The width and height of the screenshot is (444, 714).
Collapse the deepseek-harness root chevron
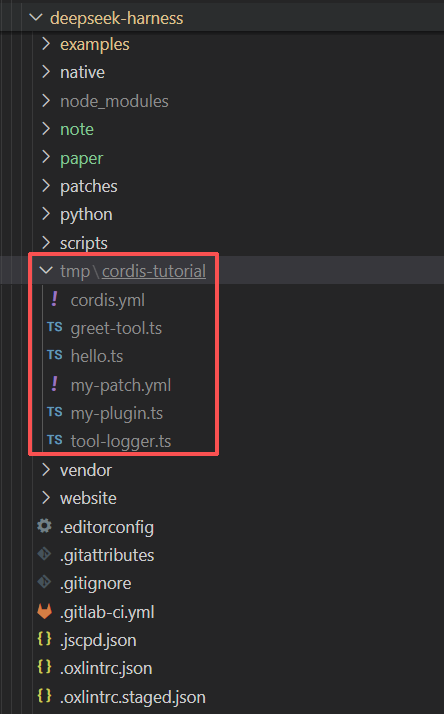coord(36,17)
